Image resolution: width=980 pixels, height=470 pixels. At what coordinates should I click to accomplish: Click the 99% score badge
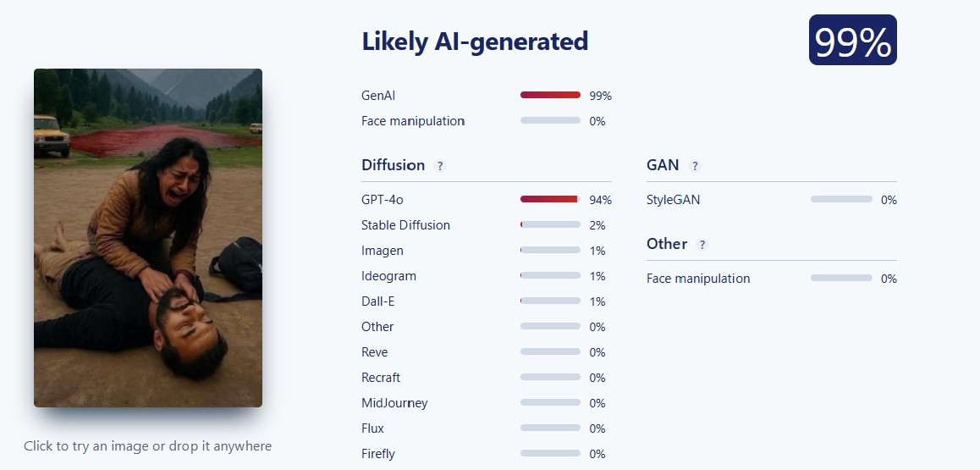coord(852,40)
